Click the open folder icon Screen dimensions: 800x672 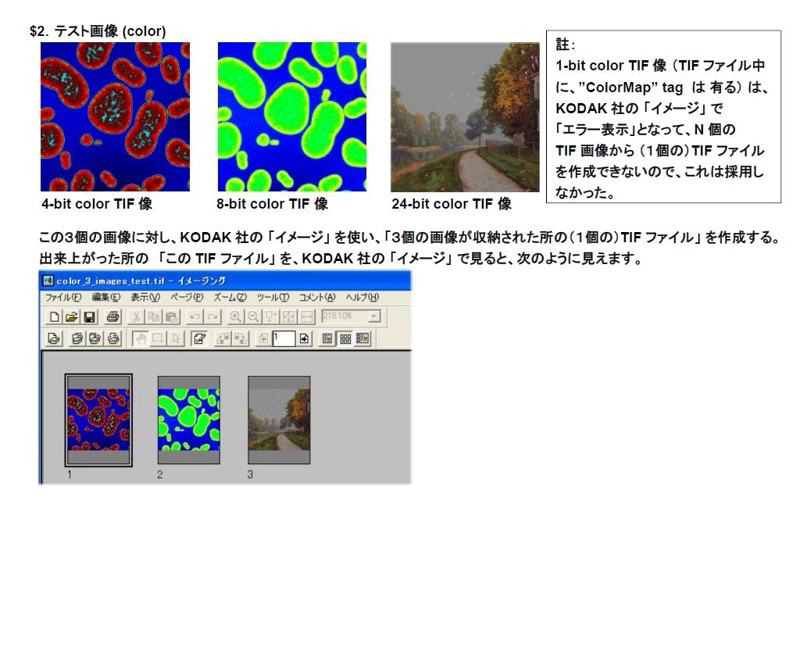[x=71, y=317]
